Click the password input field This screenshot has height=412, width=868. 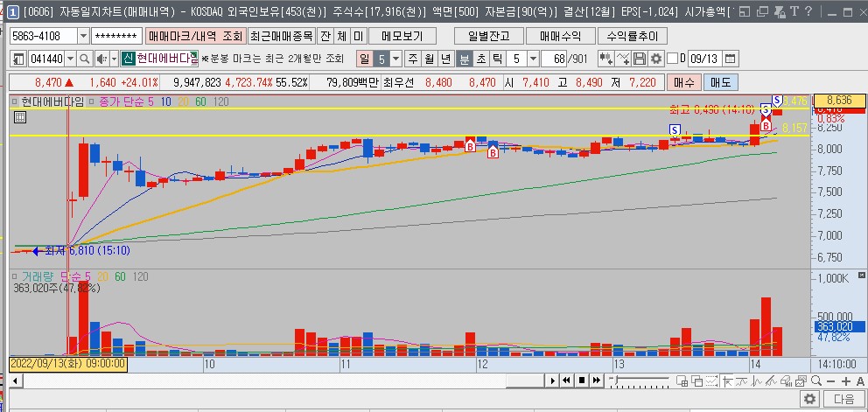(116, 36)
